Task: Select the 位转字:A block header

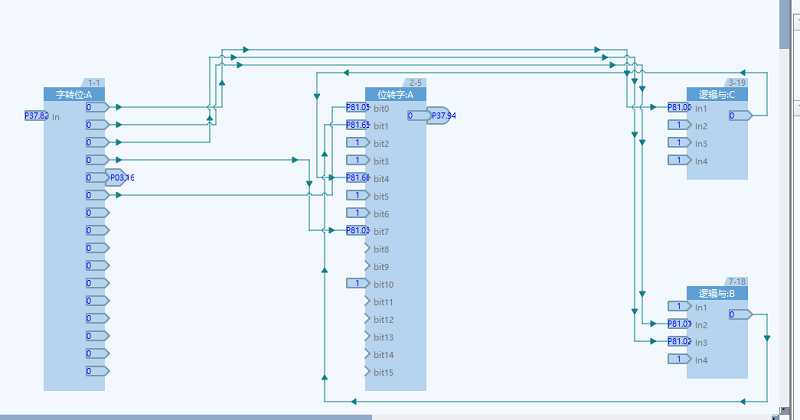Action: [395, 95]
